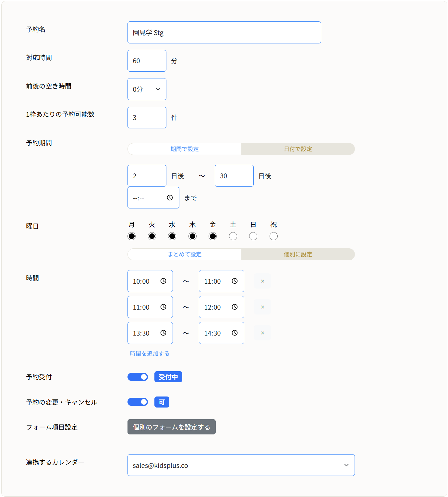This screenshot has height=497, width=448.
Task: Click the 時間を追加する link
Action: (x=149, y=353)
